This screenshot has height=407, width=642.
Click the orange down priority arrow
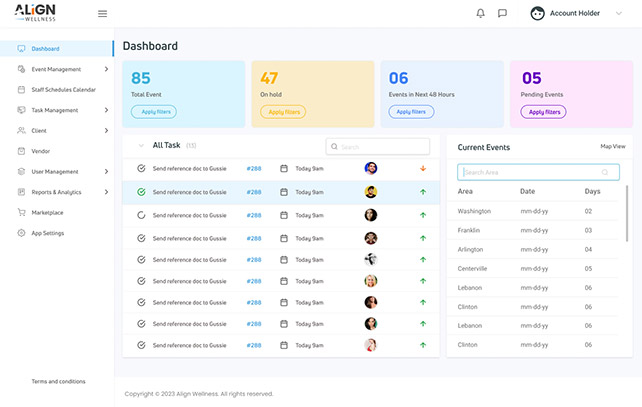(423, 168)
